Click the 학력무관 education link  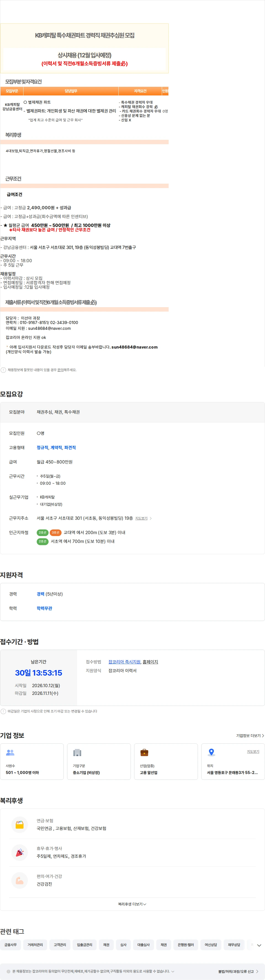tap(44, 608)
